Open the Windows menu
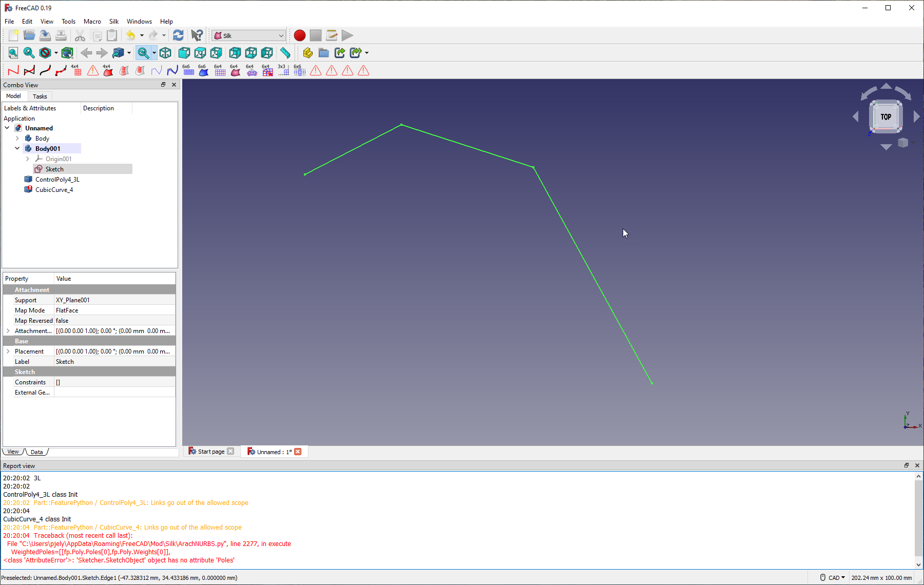This screenshot has width=924, height=585. (x=139, y=22)
